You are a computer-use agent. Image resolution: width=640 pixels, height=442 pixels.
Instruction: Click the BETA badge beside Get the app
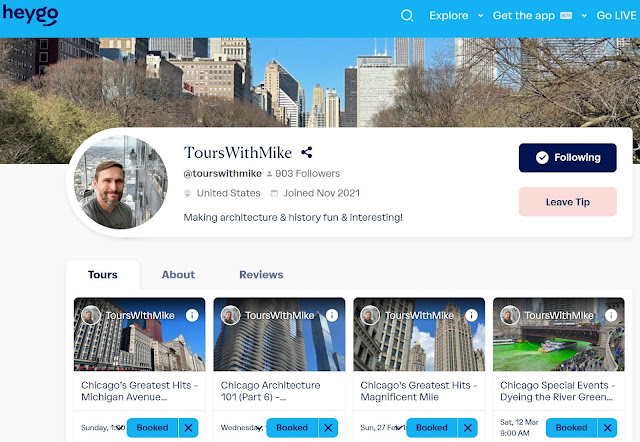(566, 16)
